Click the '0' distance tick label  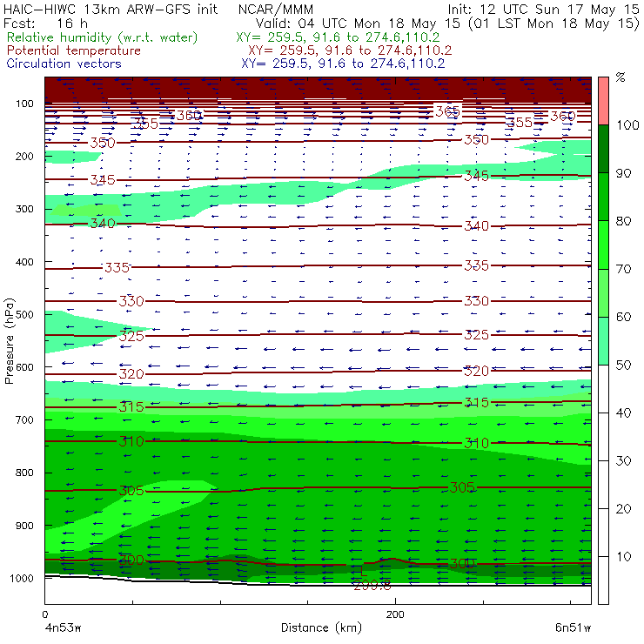pyautogui.click(x=44, y=614)
